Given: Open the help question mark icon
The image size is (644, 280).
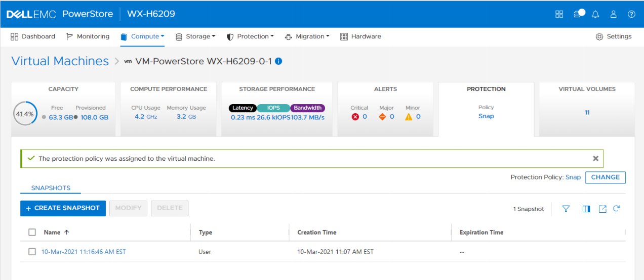Looking at the screenshot, I should [631, 14].
